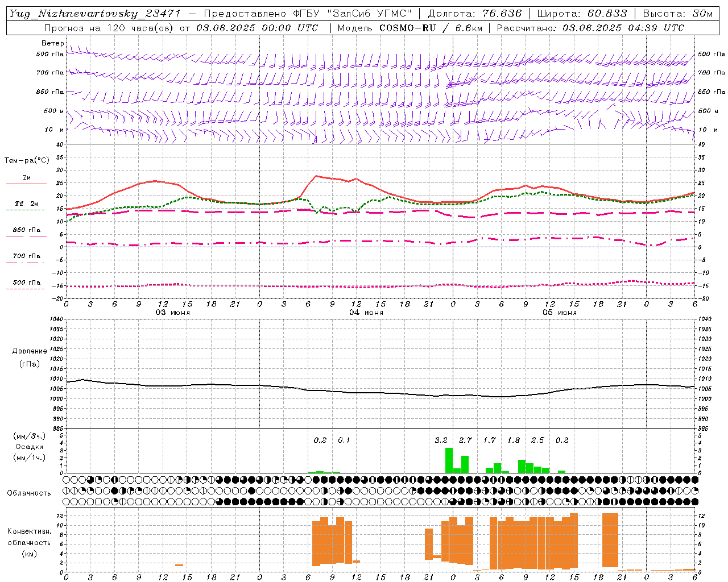Click the precipitation total 2.5
Viewport: 728px width, 582px height.
click(537, 440)
